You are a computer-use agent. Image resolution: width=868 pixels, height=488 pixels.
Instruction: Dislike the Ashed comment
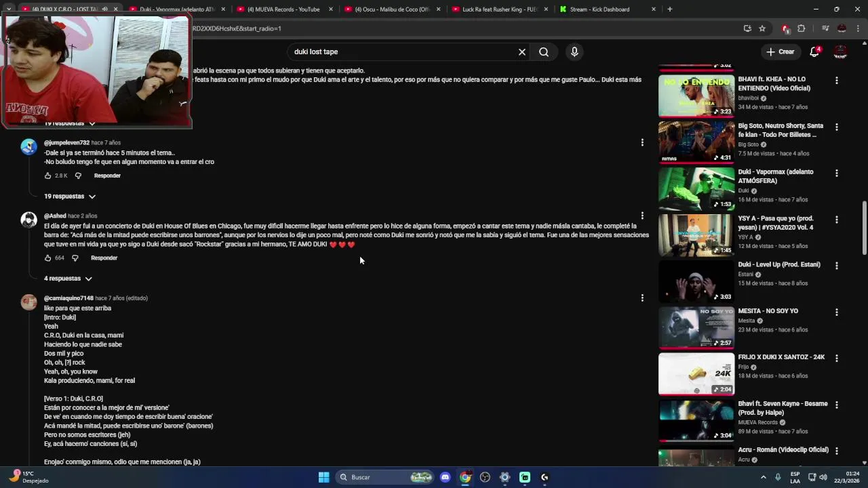pyautogui.click(x=75, y=258)
